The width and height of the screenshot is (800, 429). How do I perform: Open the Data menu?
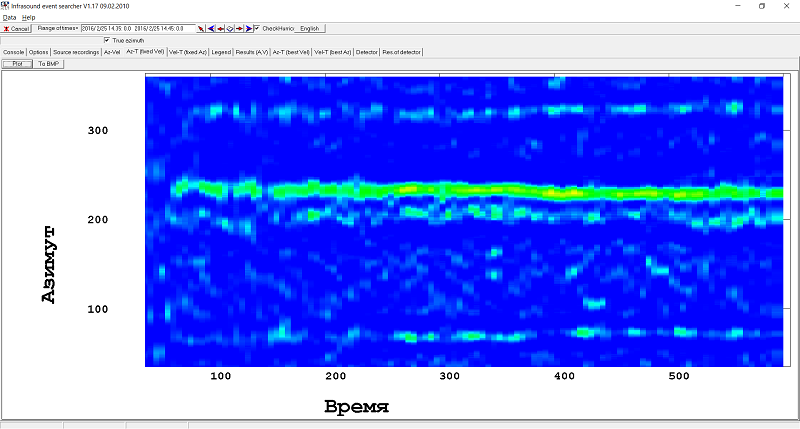tap(9, 18)
